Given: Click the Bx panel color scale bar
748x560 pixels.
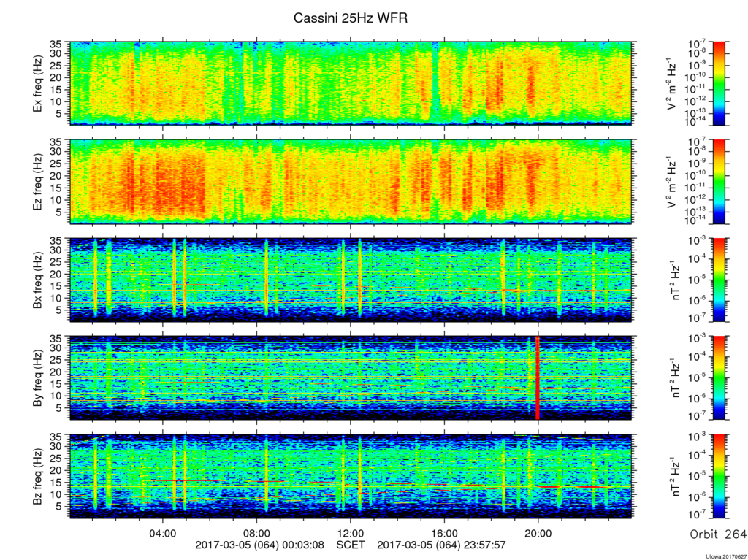Looking at the screenshot, I should point(719,280).
